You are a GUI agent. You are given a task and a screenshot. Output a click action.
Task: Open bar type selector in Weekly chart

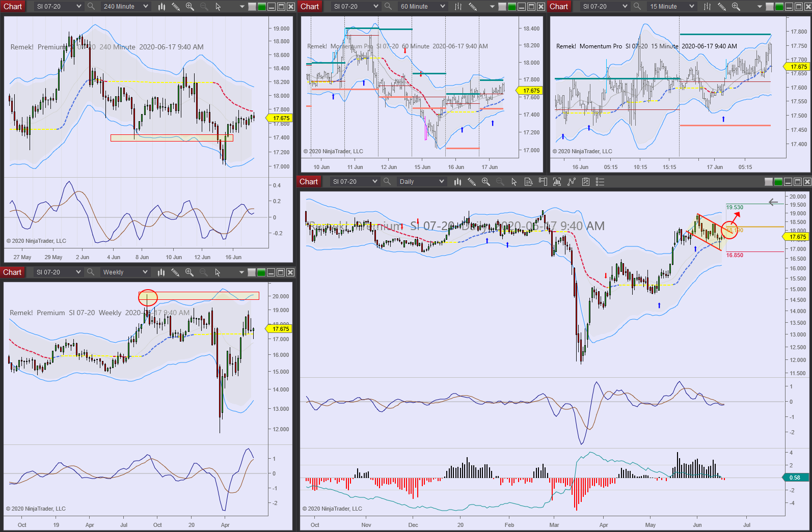[161, 272]
